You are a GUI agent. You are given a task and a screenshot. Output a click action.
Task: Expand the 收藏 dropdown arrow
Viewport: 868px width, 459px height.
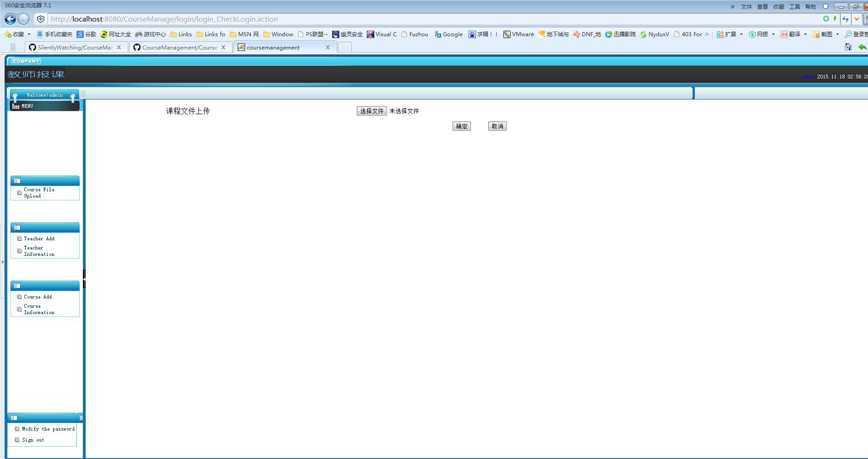[29, 34]
